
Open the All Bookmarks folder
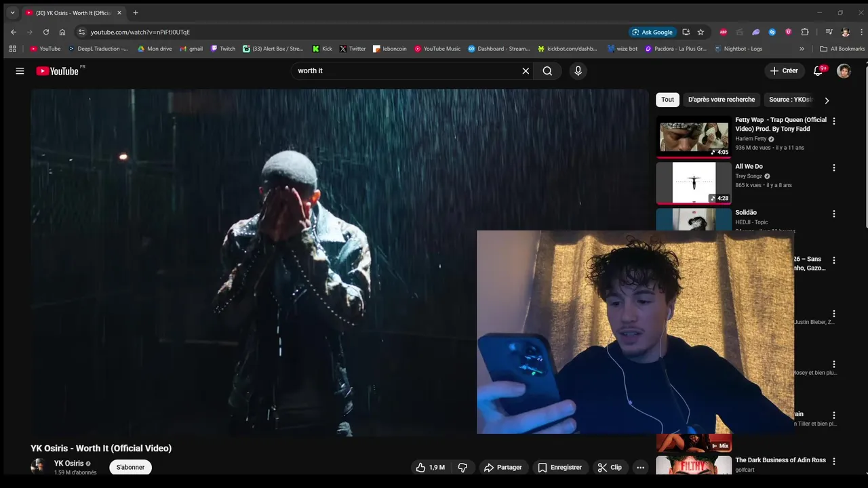pyautogui.click(x=842, y=49)
